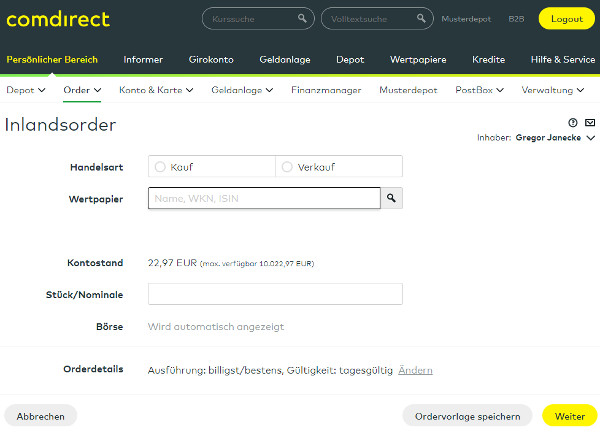Click the Kurssuche magnifier icon
The image size is (600, 438).
(x=302, y=18)
